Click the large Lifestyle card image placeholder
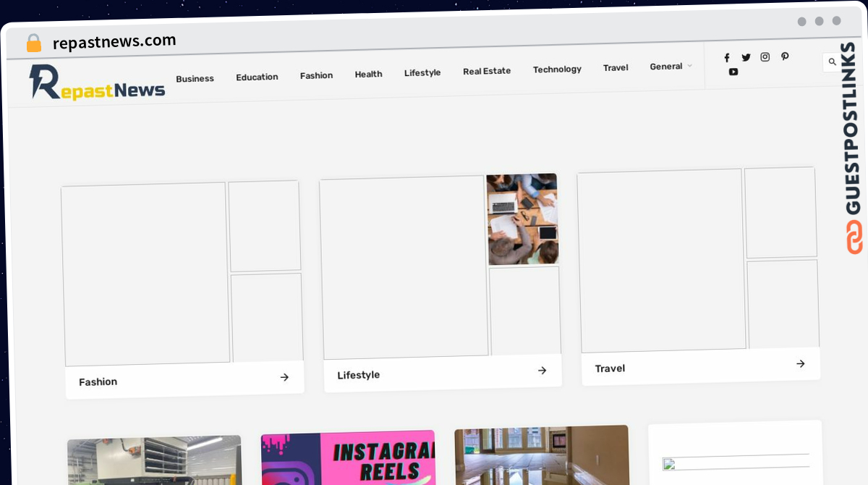868x485 pixels. (404, 267)
